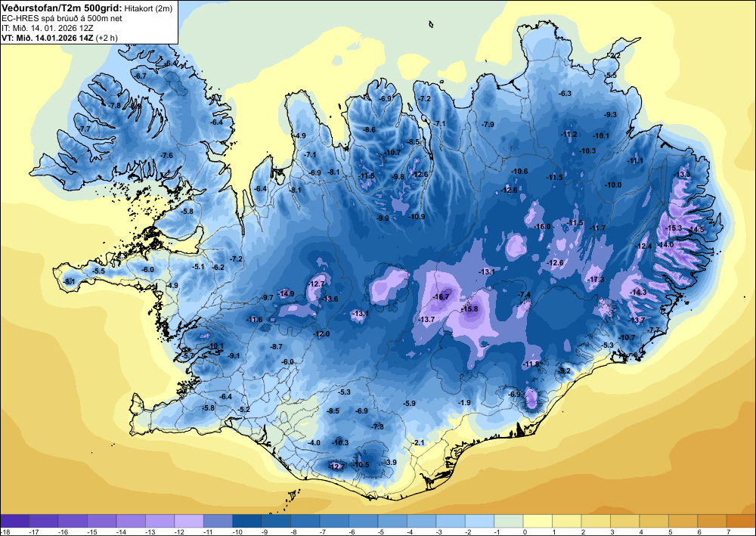Viewport: 756px width, 536px height.
Task: Click the -8.7 temperature label
Action: (276, 346)
